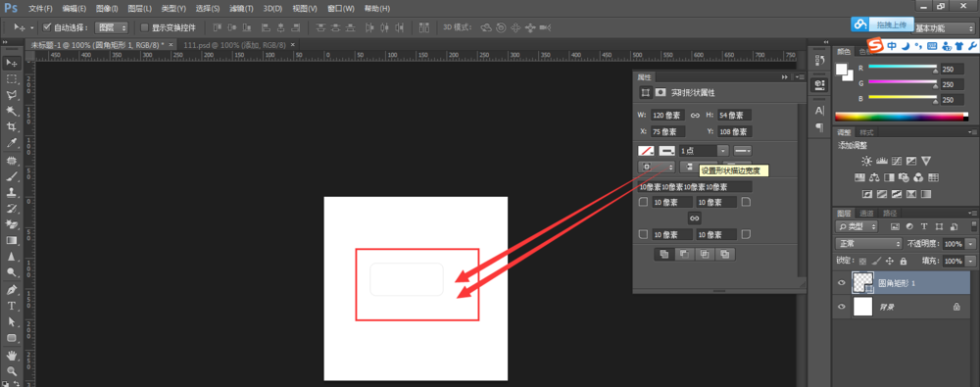Select the Dodge tool

(x=11, y=272)
